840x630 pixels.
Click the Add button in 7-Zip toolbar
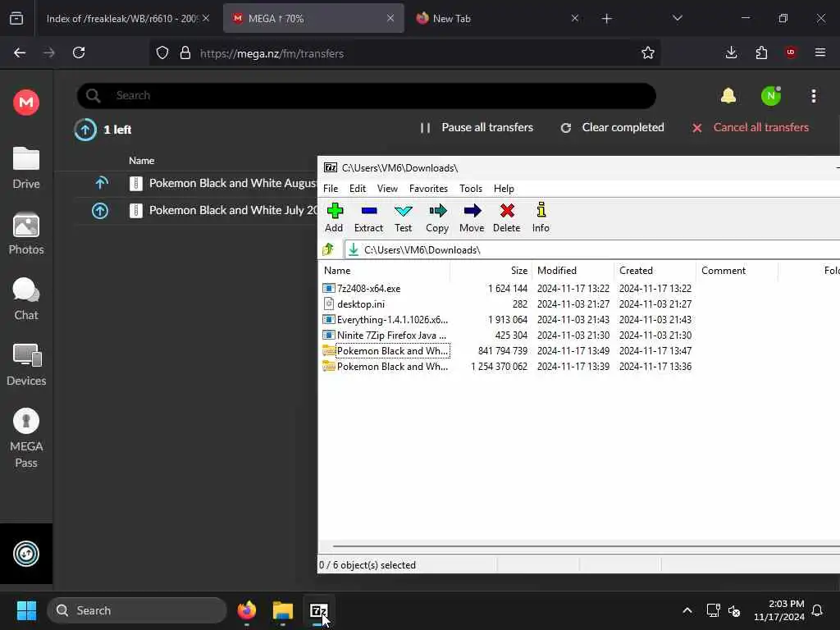pos(335,217)
